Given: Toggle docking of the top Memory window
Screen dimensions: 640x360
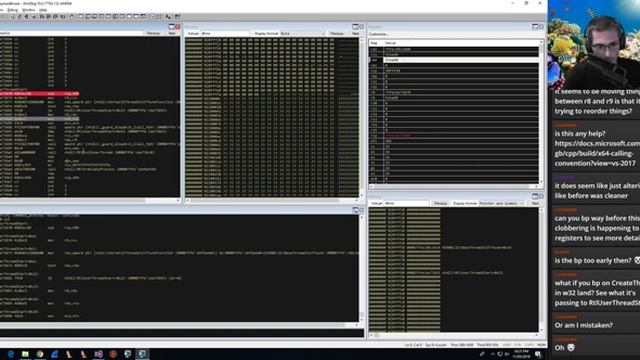Looking at the screenshot, I should (x=355, y=27).
